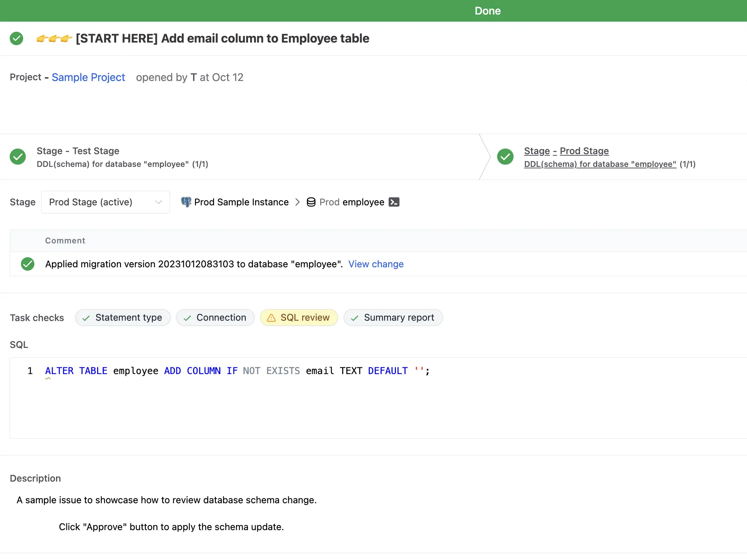This screenshot has width=747, height=560.
Task: Click the database cylinder icon
Action: coord(311,202)
